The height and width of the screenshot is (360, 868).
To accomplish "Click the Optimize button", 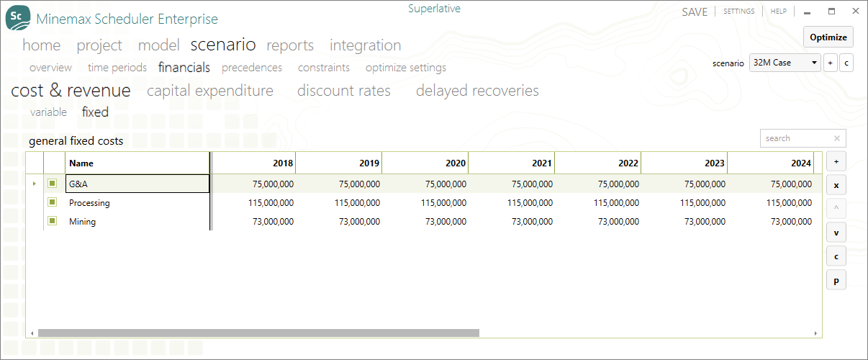I will [828, 37].
